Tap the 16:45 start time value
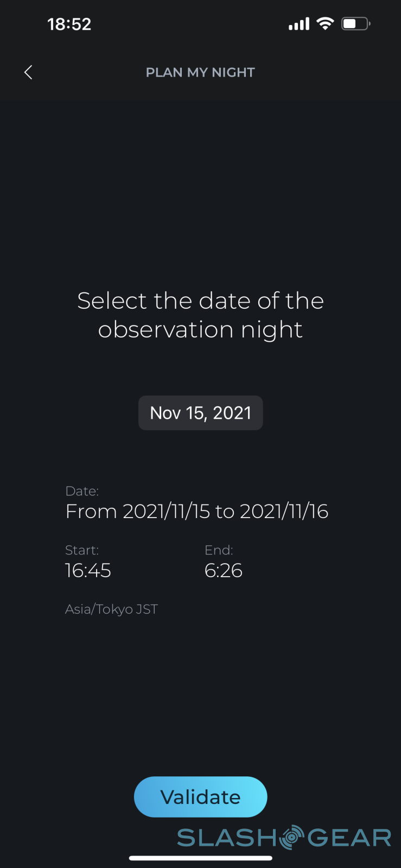This screenshot has height=868, width=401. 88,570
